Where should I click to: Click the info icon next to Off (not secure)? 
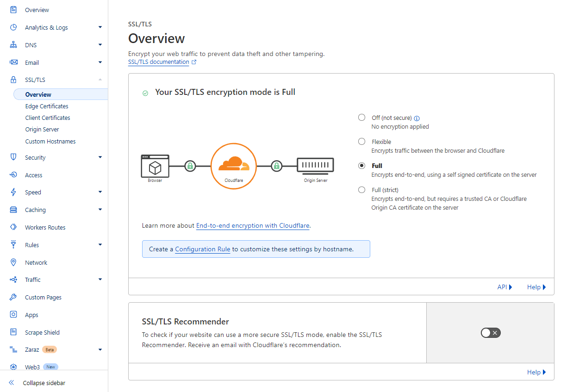[x=417, y=118]
